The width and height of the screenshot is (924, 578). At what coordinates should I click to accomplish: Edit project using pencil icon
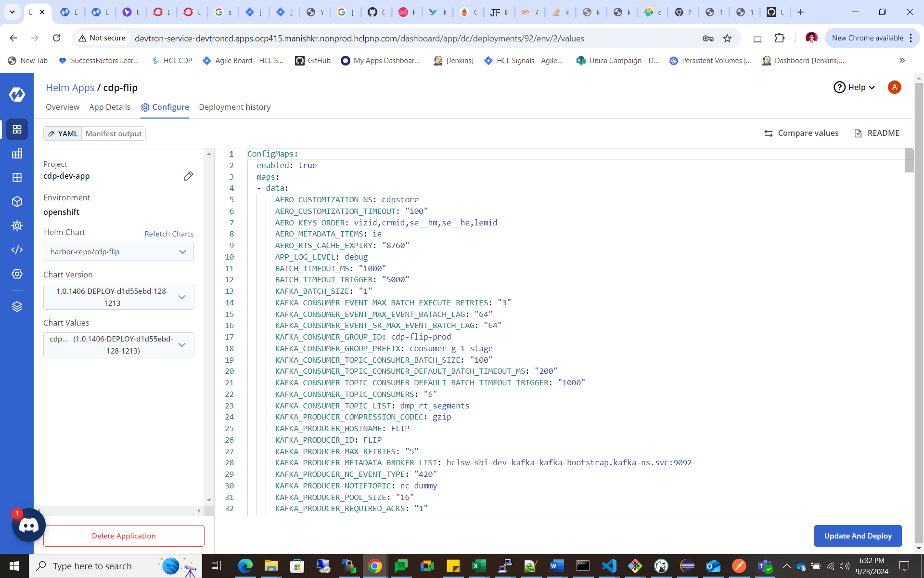[x=188, y=176]
